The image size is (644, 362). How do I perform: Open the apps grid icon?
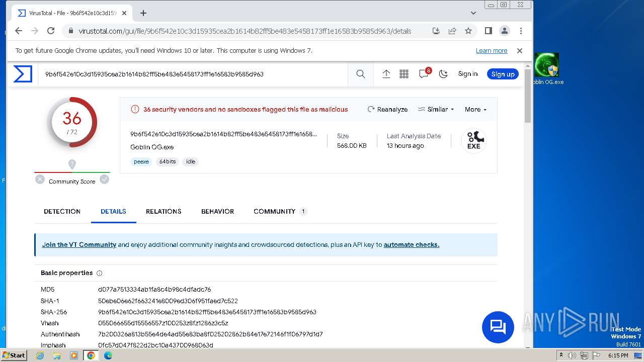[404, 74]
